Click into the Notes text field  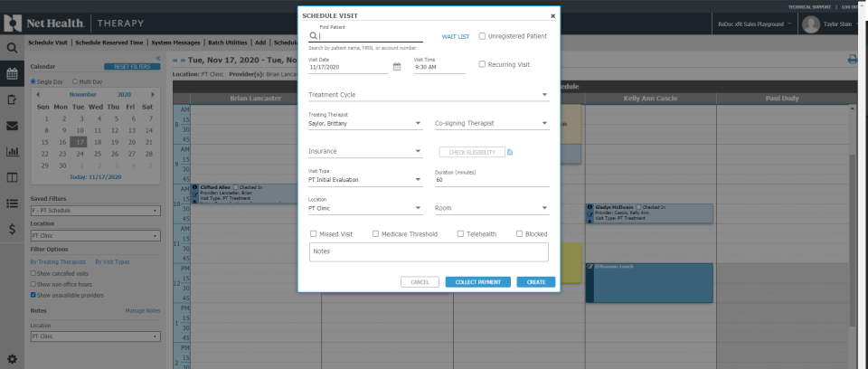pos(429,251)
